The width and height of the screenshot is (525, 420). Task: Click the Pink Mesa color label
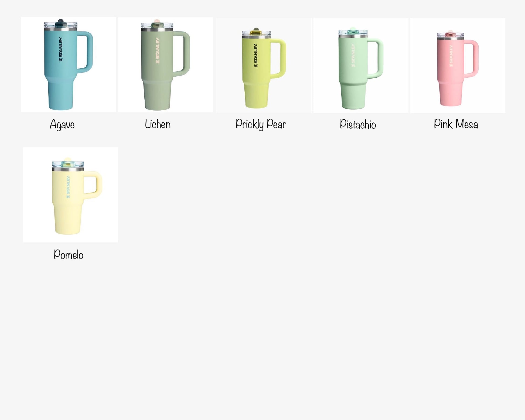coord(456,124)
